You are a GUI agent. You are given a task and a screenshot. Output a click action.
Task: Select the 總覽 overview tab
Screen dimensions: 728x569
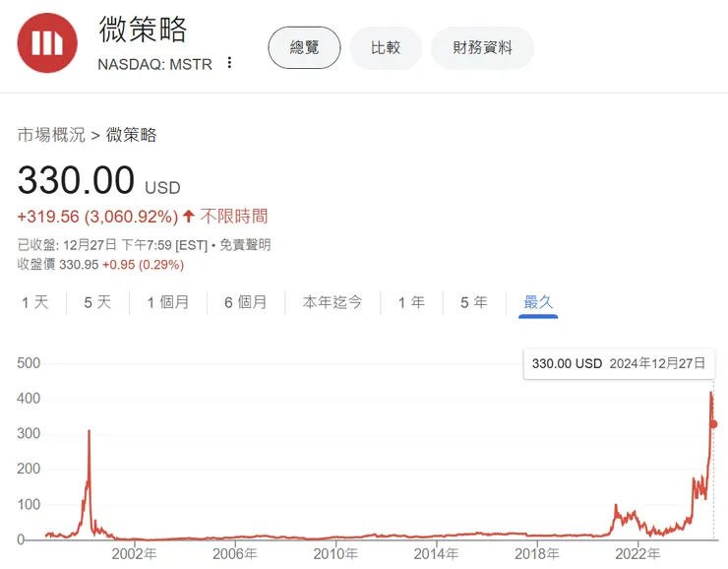[x=304, y=47]
